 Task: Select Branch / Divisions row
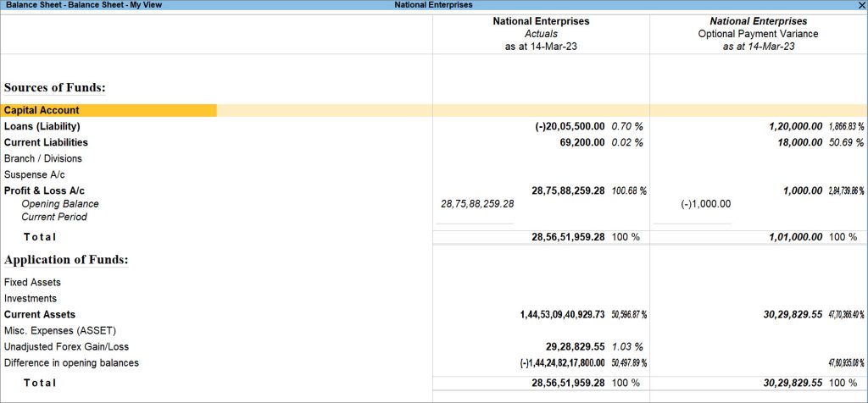pos(42,158)
